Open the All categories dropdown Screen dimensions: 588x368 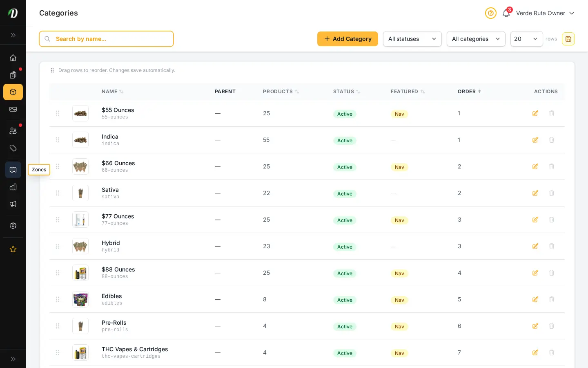click(x=476, y=39)
